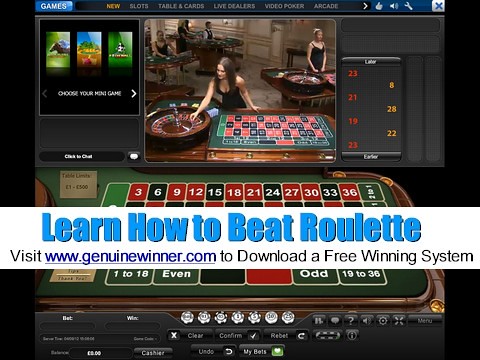The height and width of the screenshot is (360, 480).
Task: Place a bet on number 27
Action: [292, 192]
